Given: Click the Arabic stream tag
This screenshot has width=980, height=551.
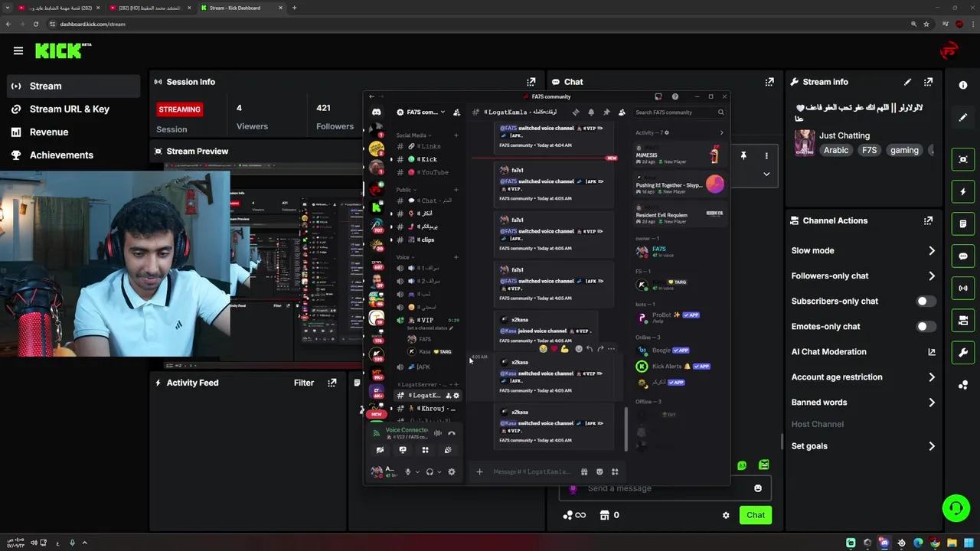Looking at the screenshot, I should (x=836, y=151).
